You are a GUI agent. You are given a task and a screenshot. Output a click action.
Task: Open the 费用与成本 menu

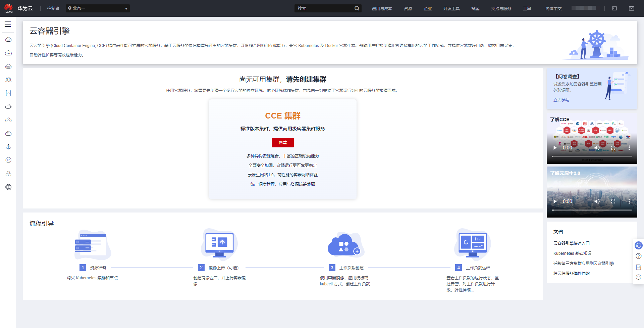coord(382,8)
